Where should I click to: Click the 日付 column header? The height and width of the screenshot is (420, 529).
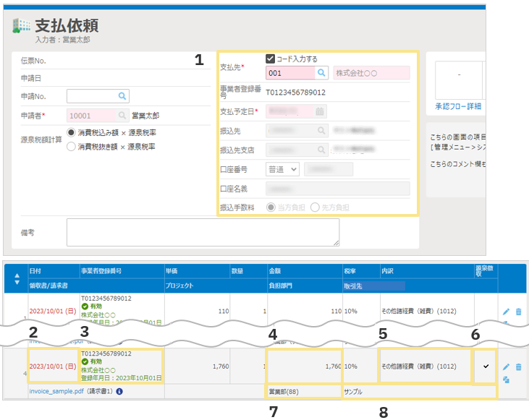pyautogui.click(x=36, y=270)
